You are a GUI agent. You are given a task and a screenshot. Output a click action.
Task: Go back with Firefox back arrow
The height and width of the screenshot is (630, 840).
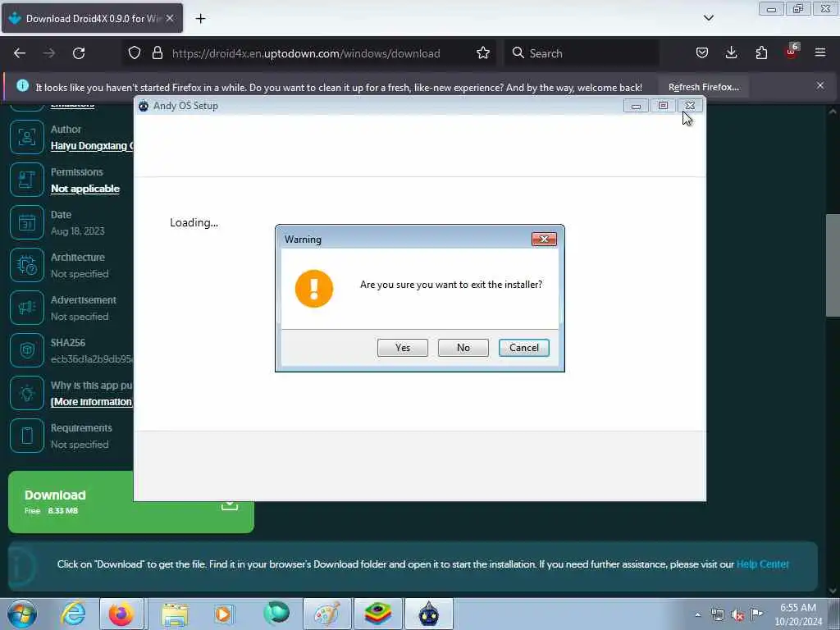coord(20,53)
